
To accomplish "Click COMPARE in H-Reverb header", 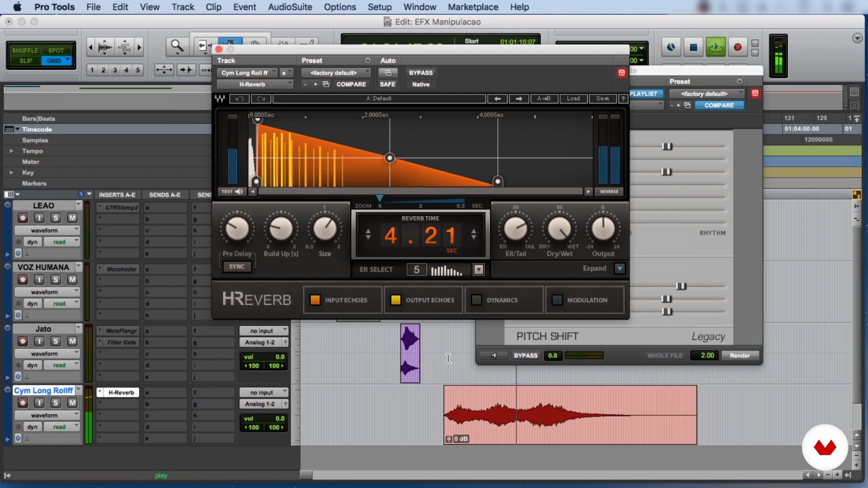I will (x=351, y=84).
